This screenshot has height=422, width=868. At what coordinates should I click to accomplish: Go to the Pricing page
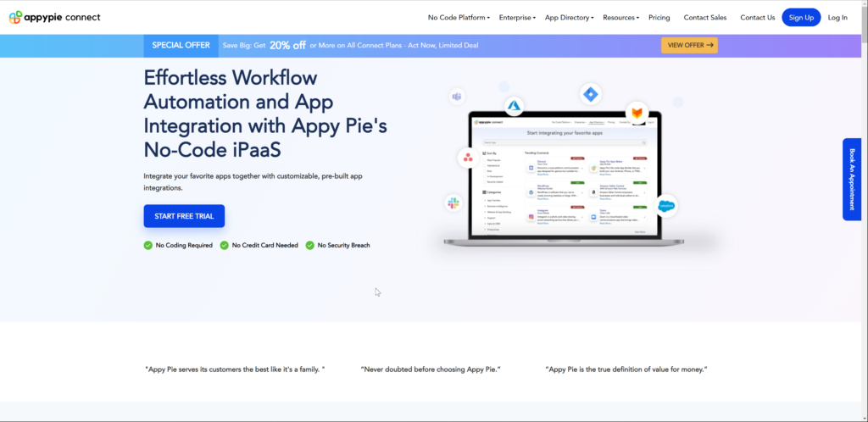tap(659, 18)
